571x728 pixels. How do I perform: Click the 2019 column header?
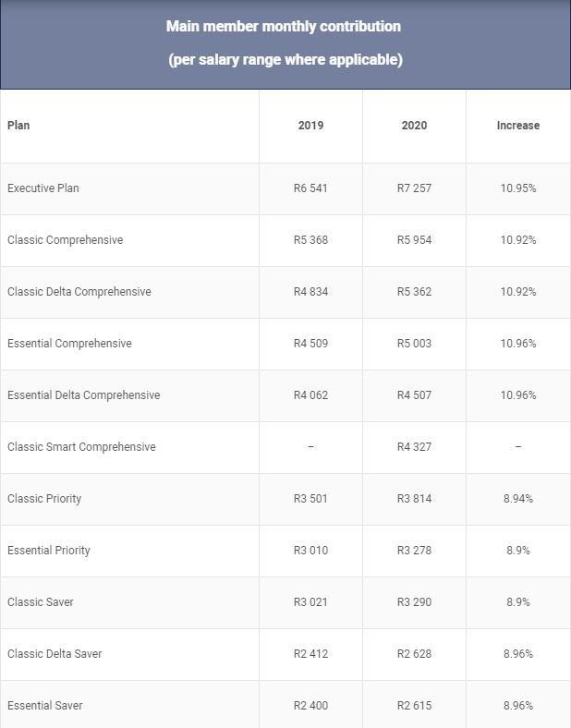coord(310,126)
